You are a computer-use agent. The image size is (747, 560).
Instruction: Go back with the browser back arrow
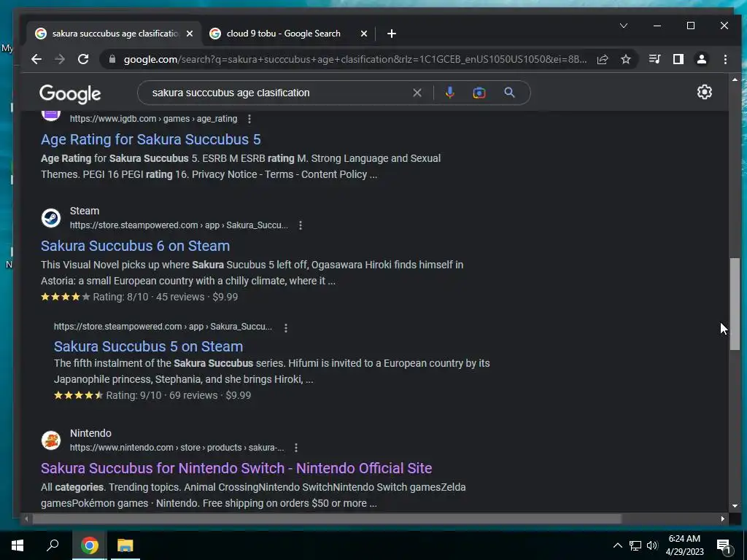click(x=36, y=59)
